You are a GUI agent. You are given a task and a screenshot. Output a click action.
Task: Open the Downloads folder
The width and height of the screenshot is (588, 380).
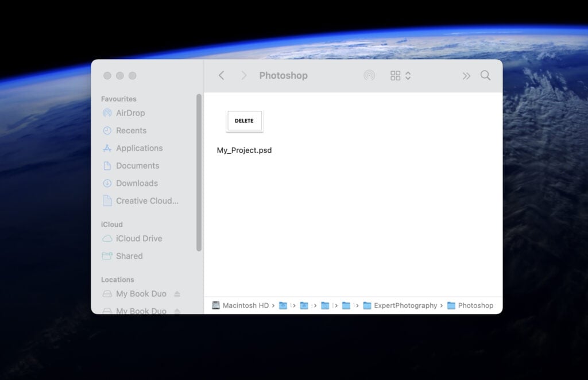point(137,183)
